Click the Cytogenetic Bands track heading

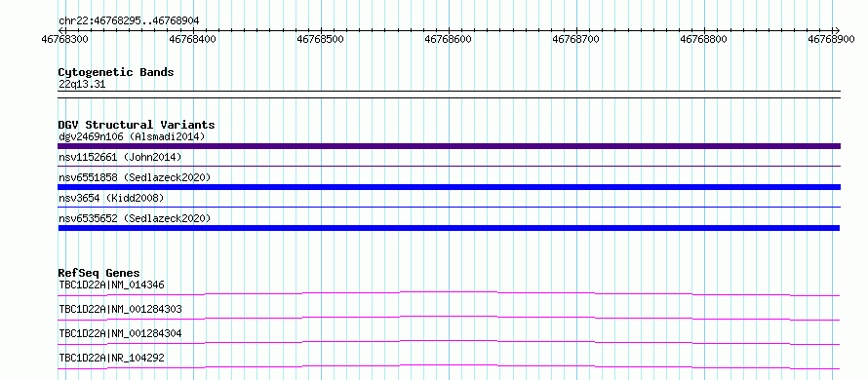[116, 72]
